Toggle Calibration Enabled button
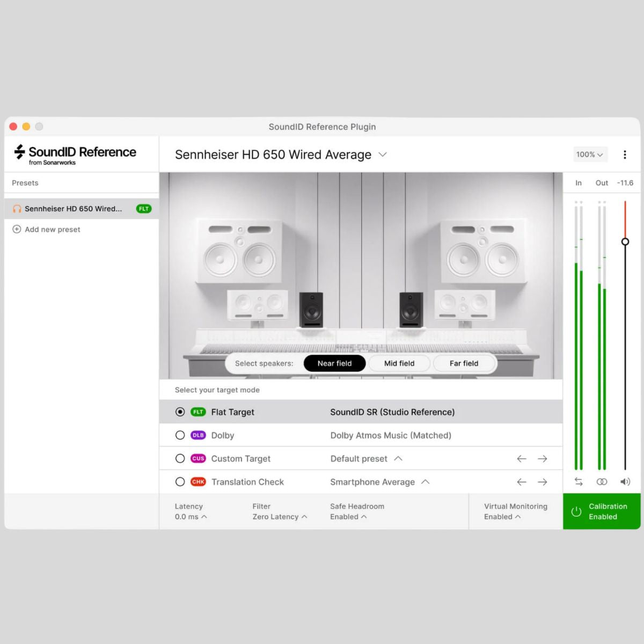 tap(602, 511)
